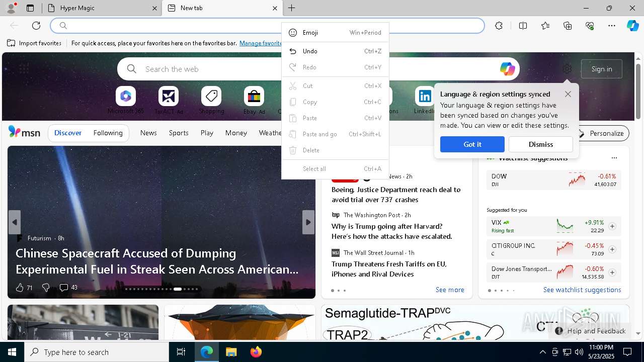Open Help and Feedback
Viewport: 644px width, 362px height.
tap(591, 331)
